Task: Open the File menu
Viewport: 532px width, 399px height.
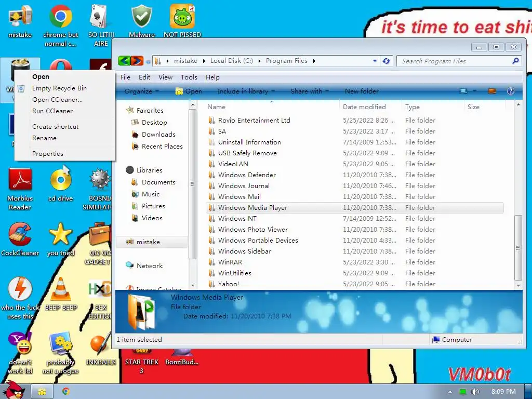Action: (125, 77)
